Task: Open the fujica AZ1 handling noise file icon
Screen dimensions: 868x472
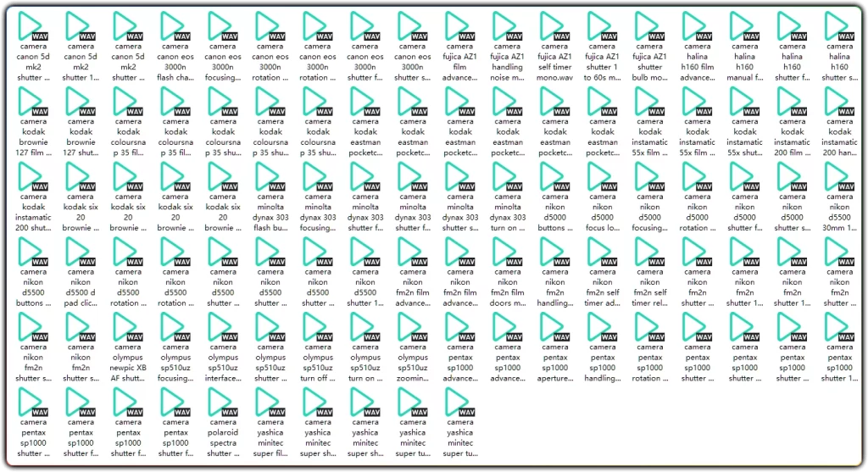Action: click(x=508, y=26)
